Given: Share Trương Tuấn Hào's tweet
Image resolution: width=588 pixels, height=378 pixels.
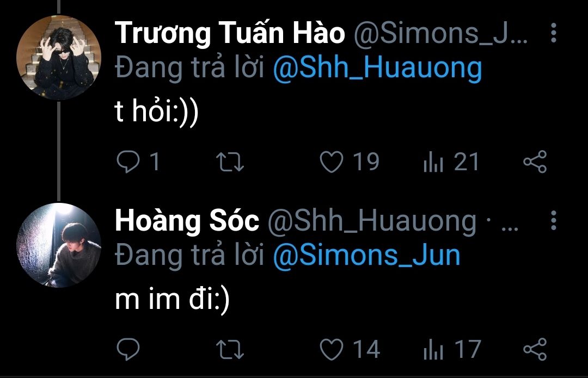Looking at the screenshot, I should pyautogui.click(x=535, y=162).
